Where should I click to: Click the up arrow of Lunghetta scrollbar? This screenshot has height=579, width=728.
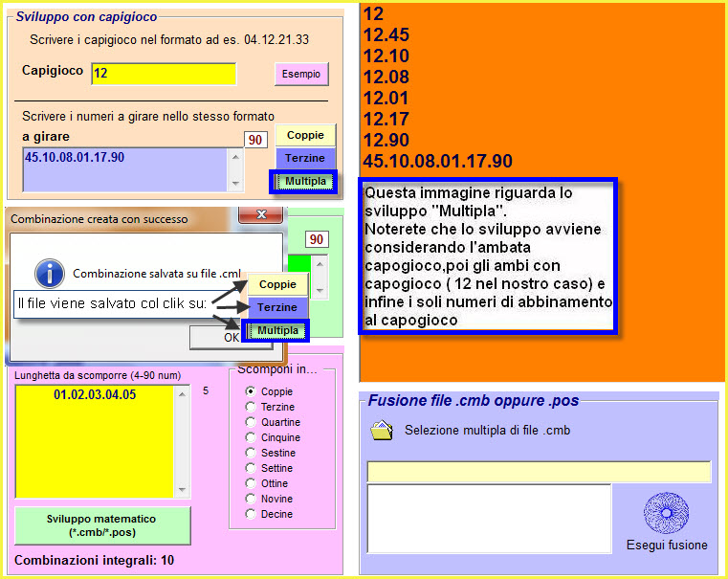182,394
